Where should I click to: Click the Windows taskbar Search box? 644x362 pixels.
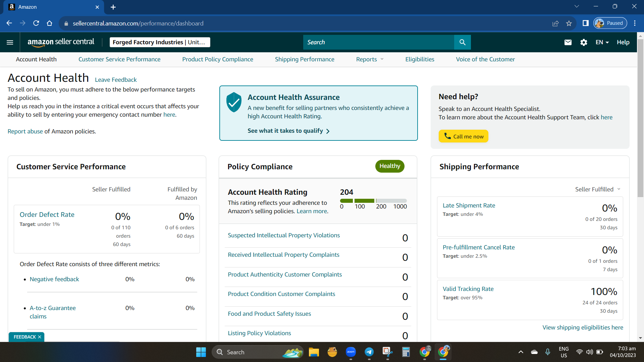point(258,352)
